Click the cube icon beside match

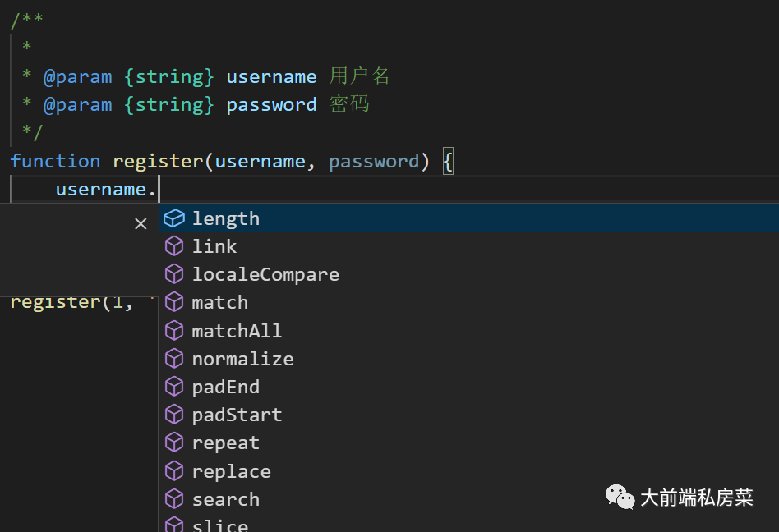[174, 302]
